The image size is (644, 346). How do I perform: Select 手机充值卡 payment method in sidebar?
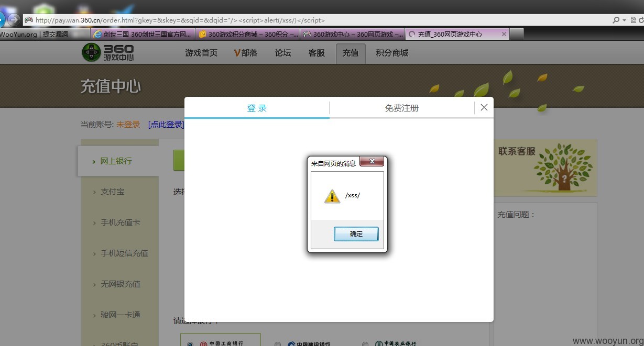[119, 222]
